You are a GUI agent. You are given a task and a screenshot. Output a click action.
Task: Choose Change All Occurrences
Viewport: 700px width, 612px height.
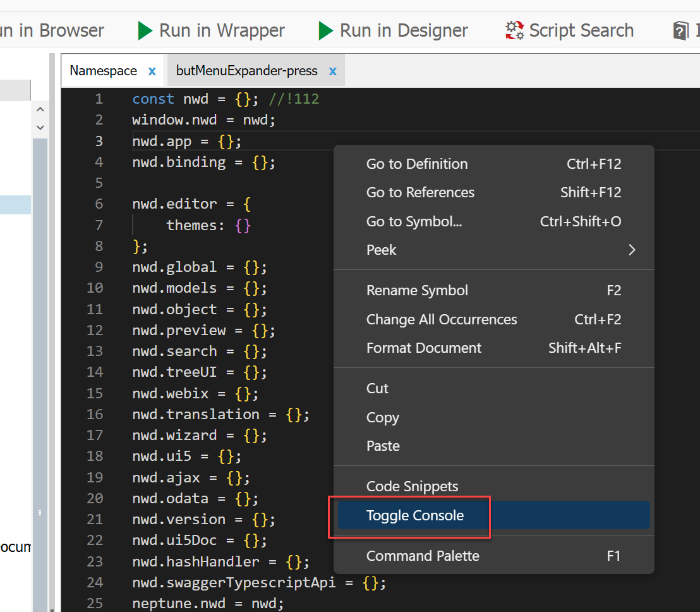point(494,319)
